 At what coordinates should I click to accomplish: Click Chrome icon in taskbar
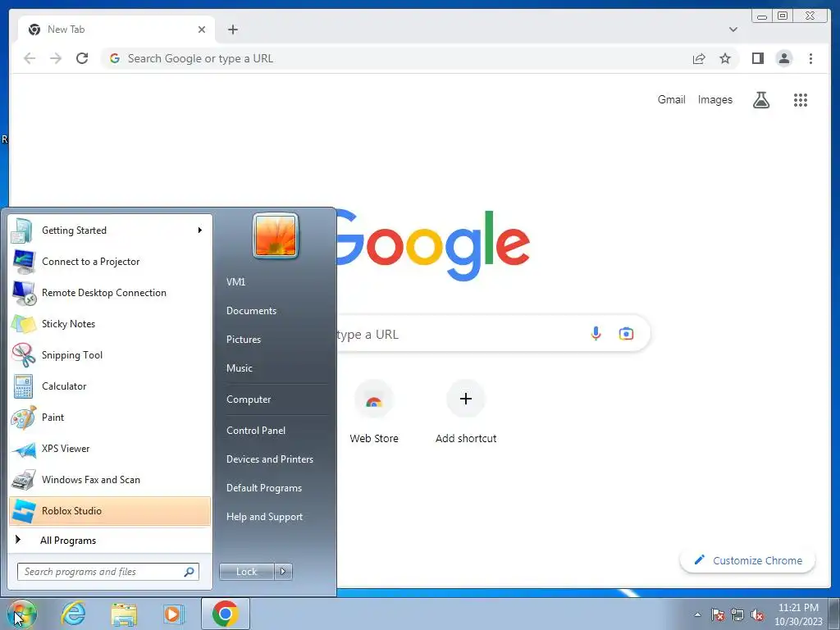(226, 614)
